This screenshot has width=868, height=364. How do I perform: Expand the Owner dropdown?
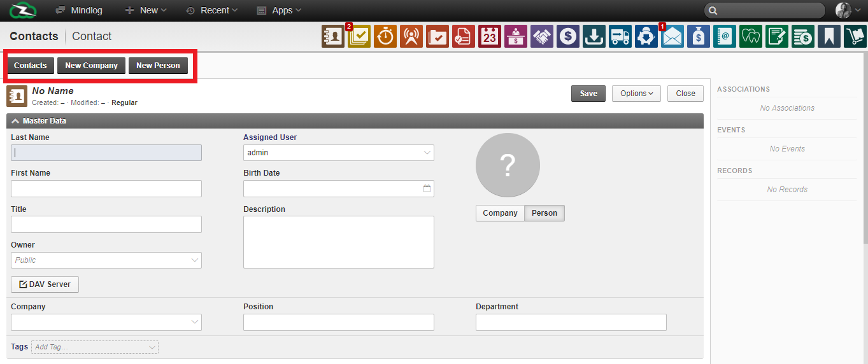tap(106, 260)
